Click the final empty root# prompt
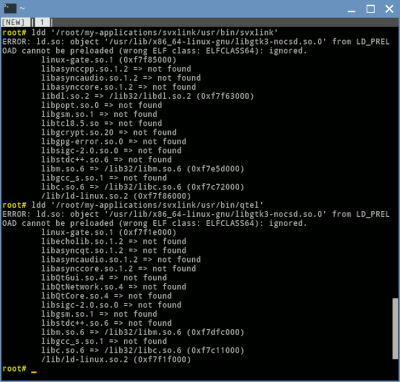400x382 pixels. point(19,369)
